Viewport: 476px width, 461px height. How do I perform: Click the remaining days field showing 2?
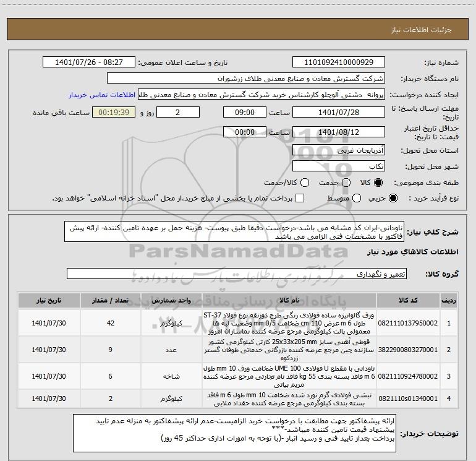pyautogui.click(x=178, y=112)
